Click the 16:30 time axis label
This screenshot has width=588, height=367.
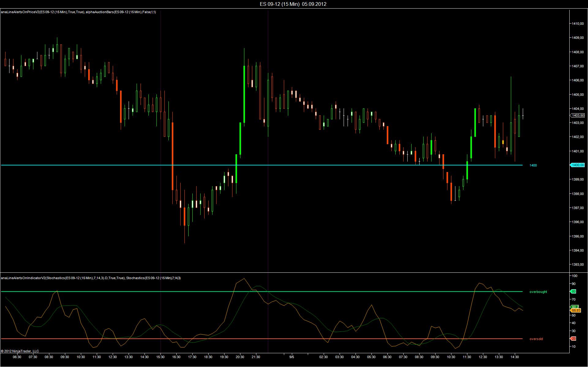coord(176,357)
